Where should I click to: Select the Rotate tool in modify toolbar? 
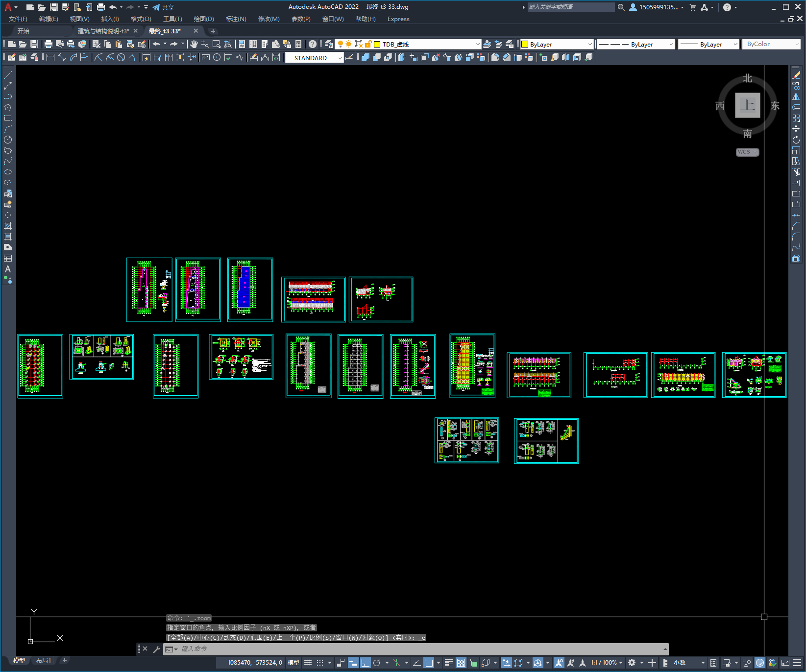tap(796, 140)
